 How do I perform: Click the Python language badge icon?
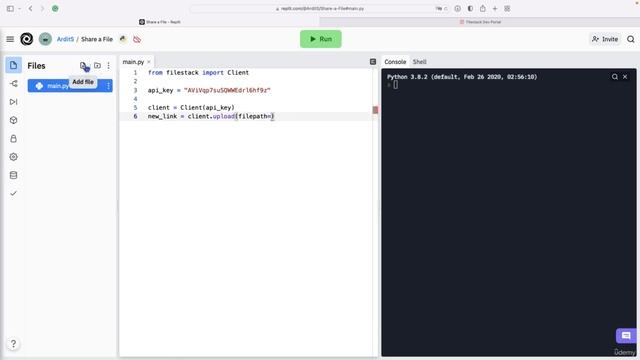pos(123,39)
